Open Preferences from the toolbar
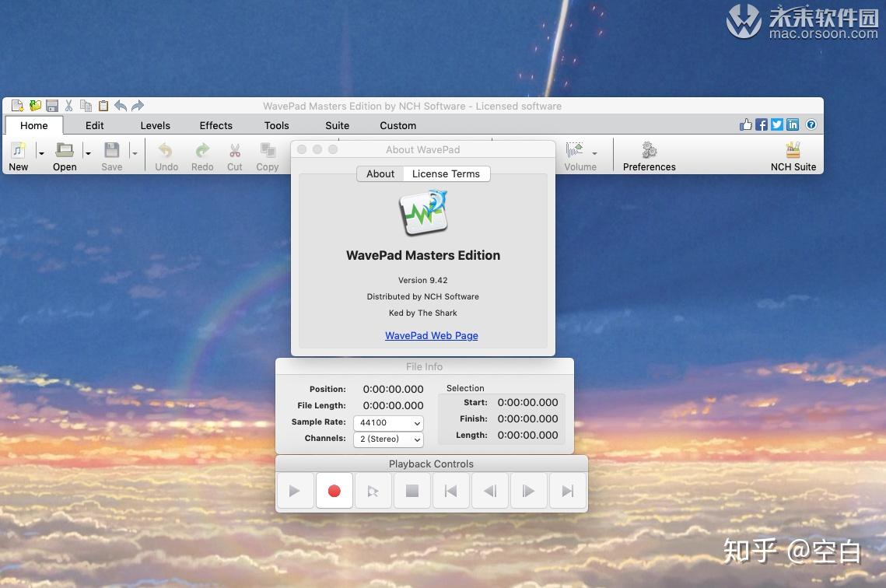This screenshot has width=886, height=588. point(650,156)
